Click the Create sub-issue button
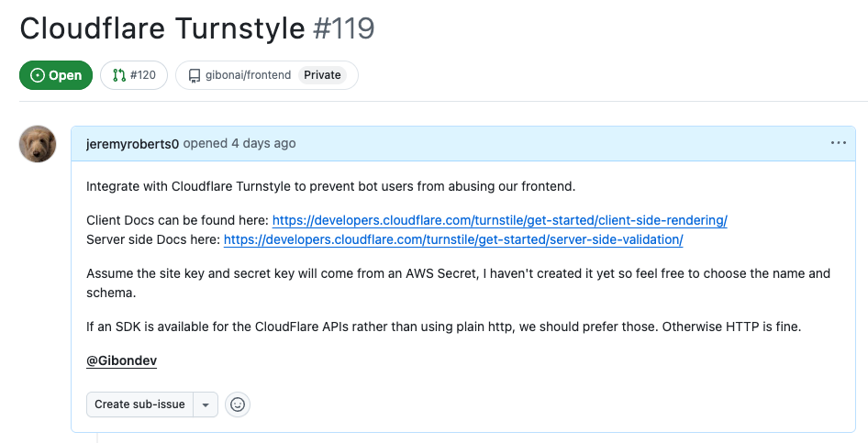The height and width of the screenshot is (443, 868). 139,404
